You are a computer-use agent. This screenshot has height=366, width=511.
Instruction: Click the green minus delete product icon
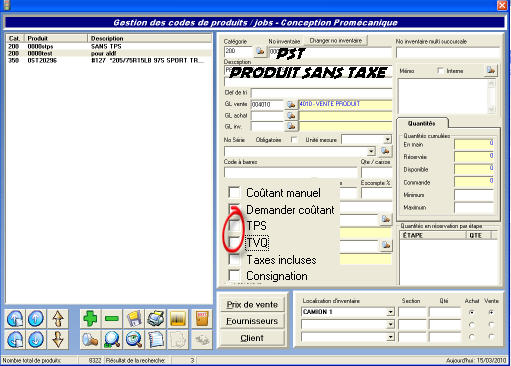tap(112, 319)
